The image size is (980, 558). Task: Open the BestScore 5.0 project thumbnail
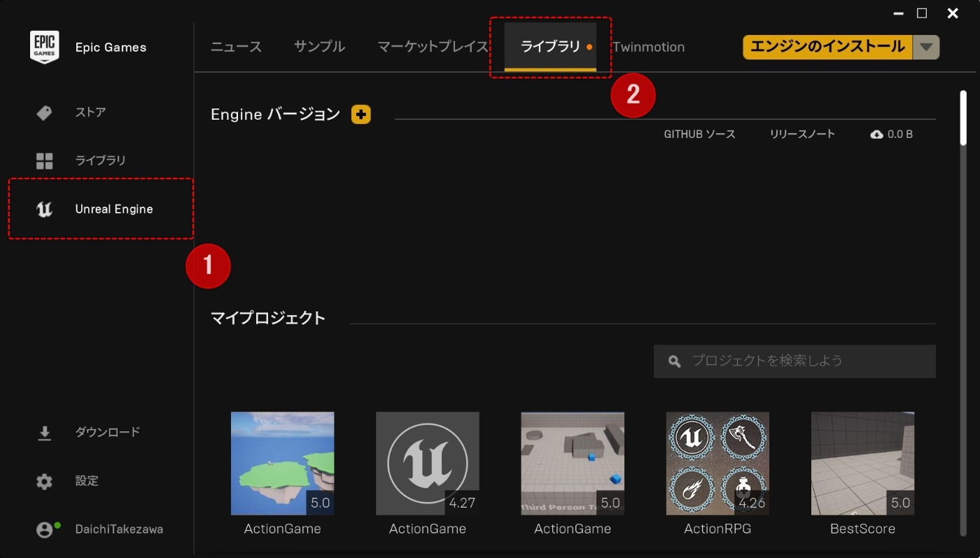[x=862, y=463]
